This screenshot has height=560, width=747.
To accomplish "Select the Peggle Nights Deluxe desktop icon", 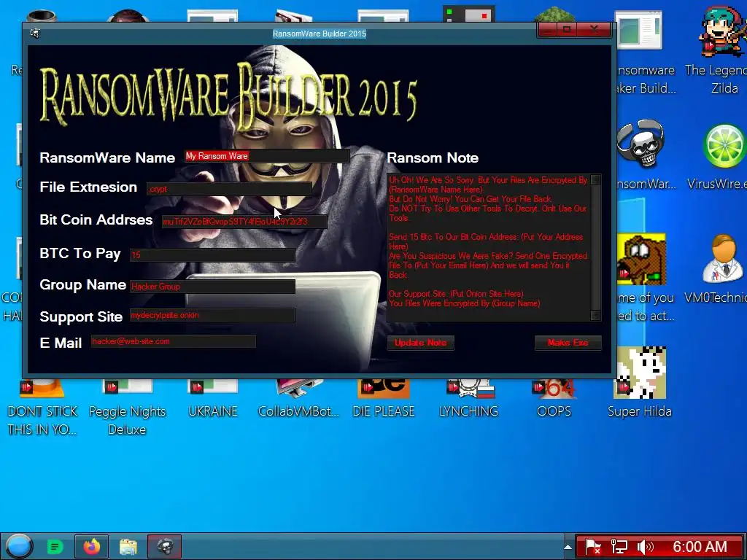I will pyautogui.click(x=127, y=407).
